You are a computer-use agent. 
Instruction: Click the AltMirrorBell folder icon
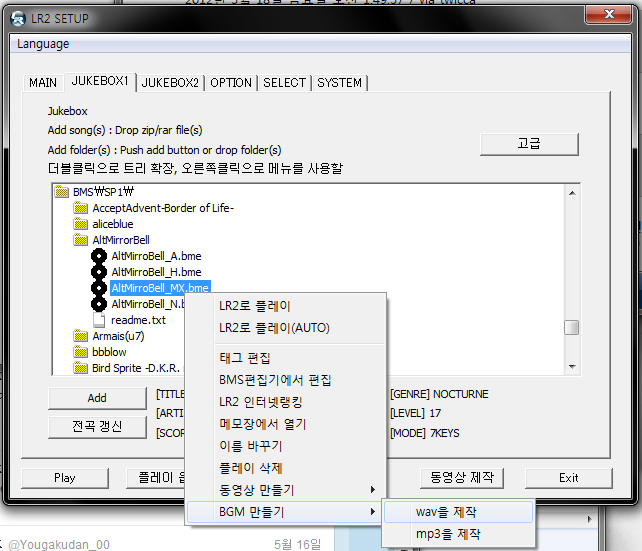(81, 240)
